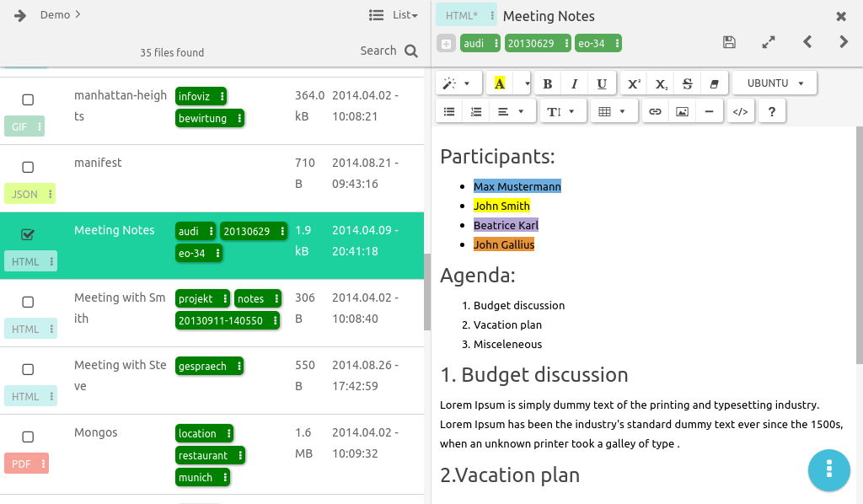Open the code view of the editor

[x=741, y=110]
